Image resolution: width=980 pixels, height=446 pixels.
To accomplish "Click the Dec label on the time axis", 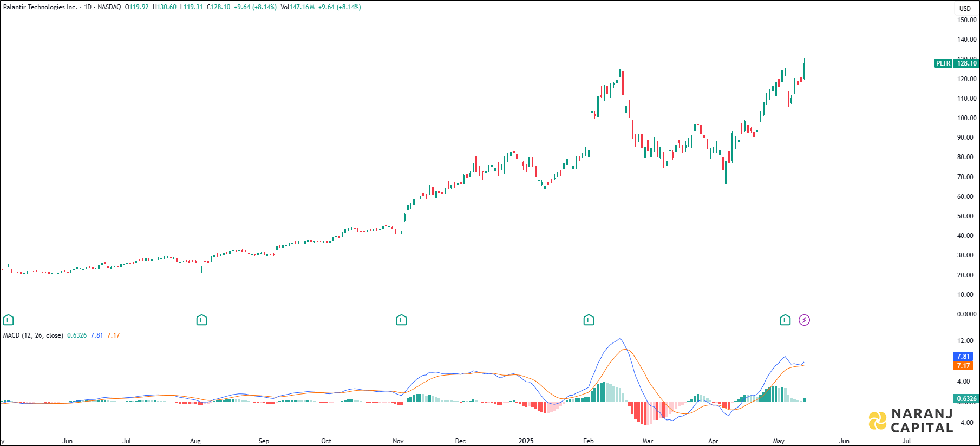I will (460, 441).
